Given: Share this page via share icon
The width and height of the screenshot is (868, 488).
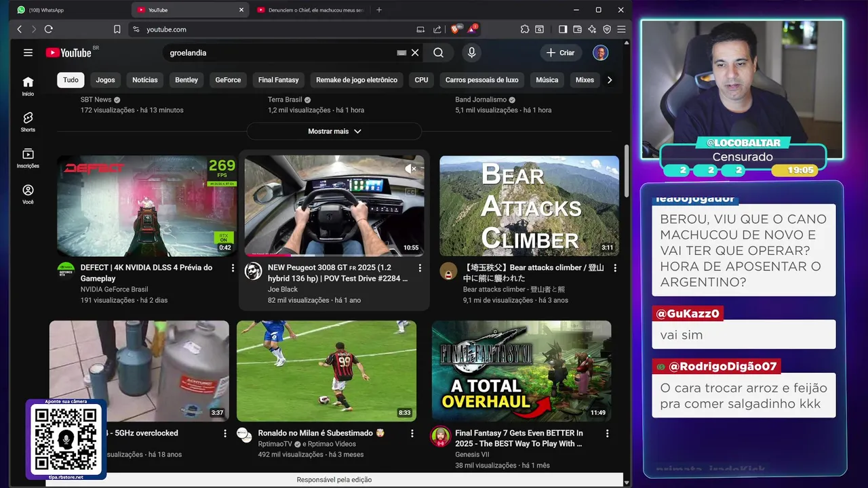Looking at the screenshot, I should [436, 29].
